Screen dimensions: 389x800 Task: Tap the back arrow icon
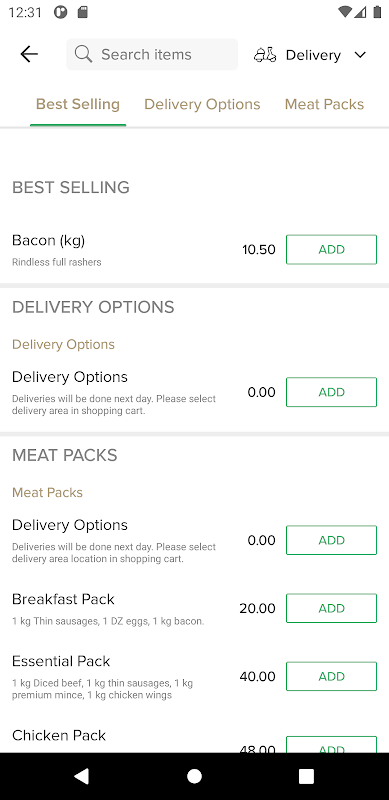tap(29, 54)
